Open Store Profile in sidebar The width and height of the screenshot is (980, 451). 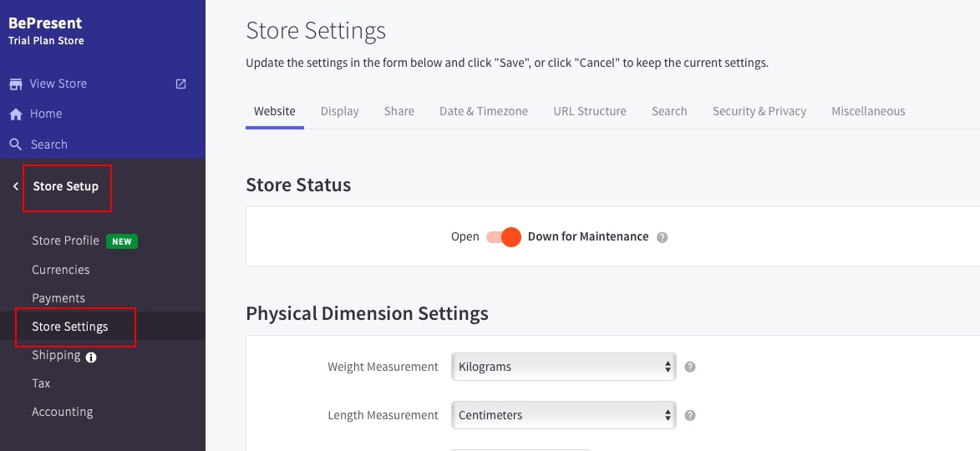coord(65,241)
